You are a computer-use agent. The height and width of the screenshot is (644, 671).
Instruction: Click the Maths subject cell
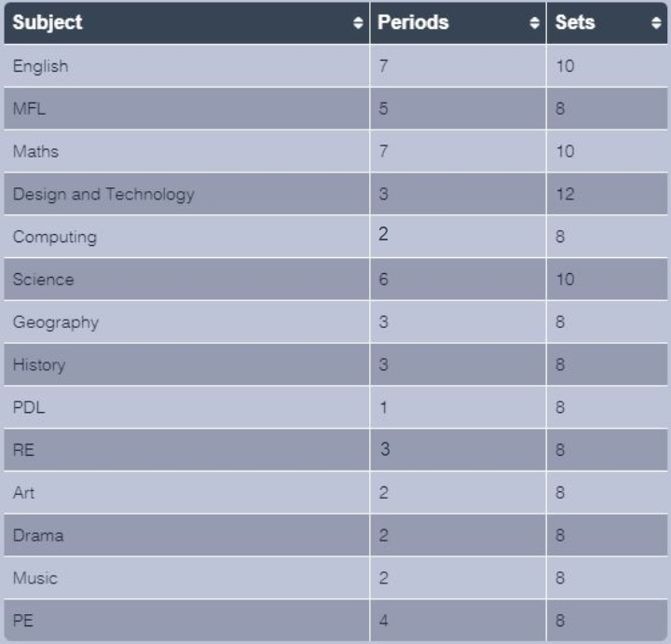pyautogui.click(x=35, y=152)
